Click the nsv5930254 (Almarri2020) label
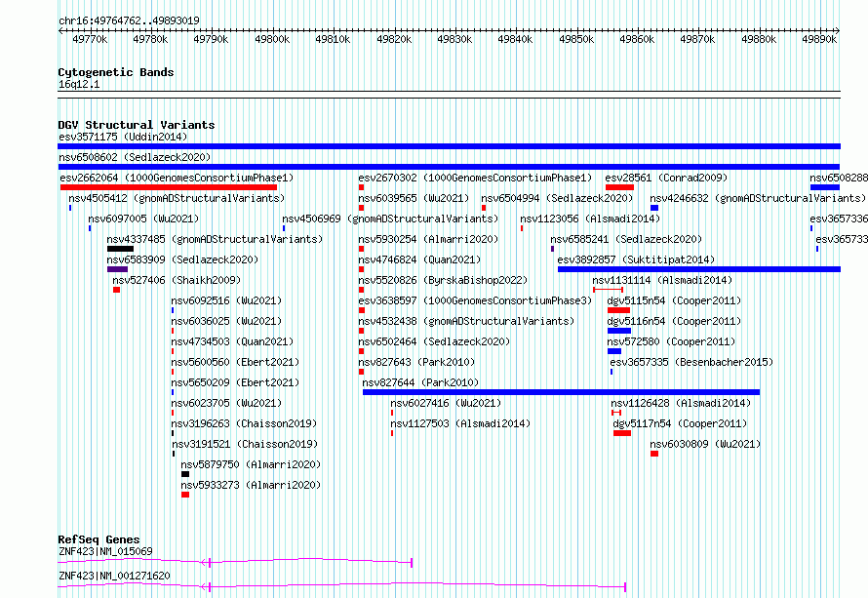 [428, 239]
